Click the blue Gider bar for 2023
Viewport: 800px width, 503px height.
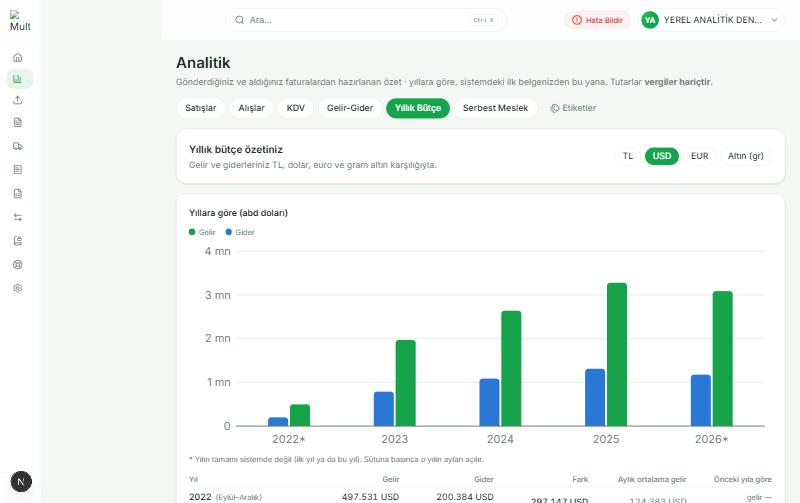[x=384, y=409]
